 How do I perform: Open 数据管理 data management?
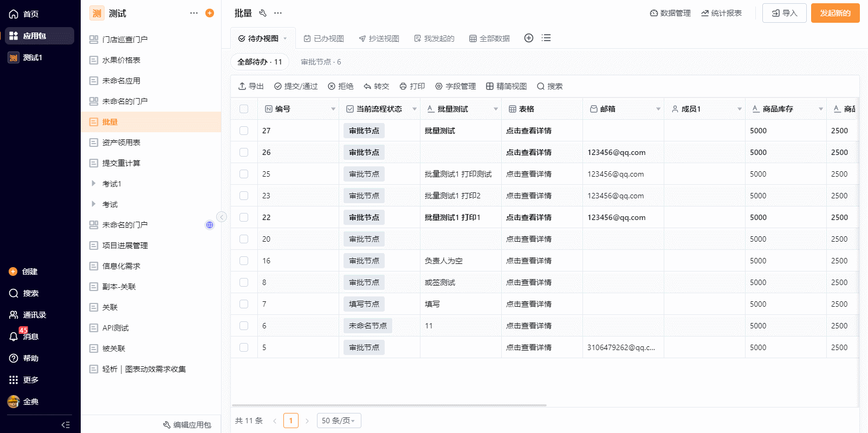click(670, 13)
